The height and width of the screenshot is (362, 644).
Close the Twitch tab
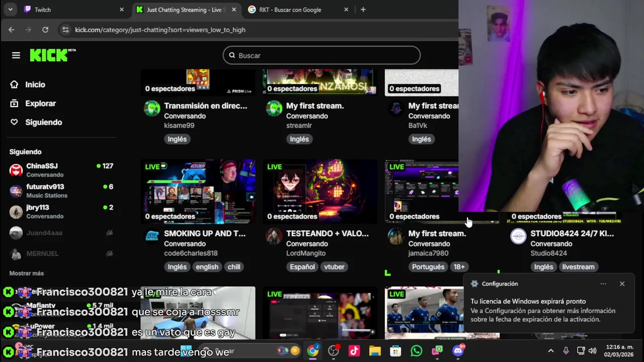tap(122, 10)
